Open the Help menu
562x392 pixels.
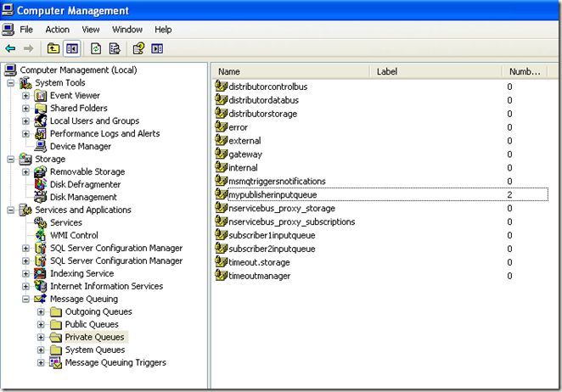coord(163,30)
